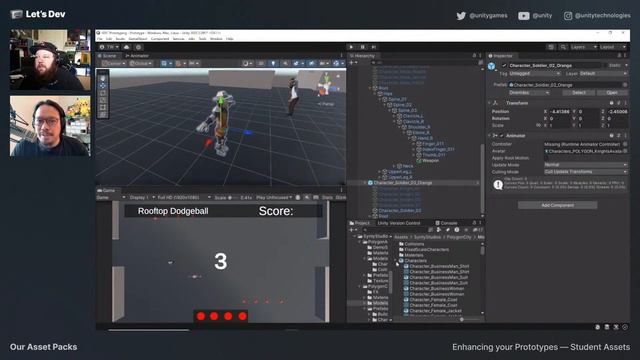Open the GameObject menu
This screenshot has width=640, height=360.
click(138, 39)
